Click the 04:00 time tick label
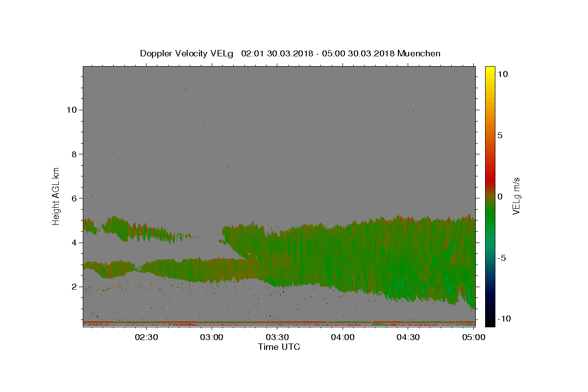Image resolution: width=588 pixels, height=392 pixels. pos(343,337)
